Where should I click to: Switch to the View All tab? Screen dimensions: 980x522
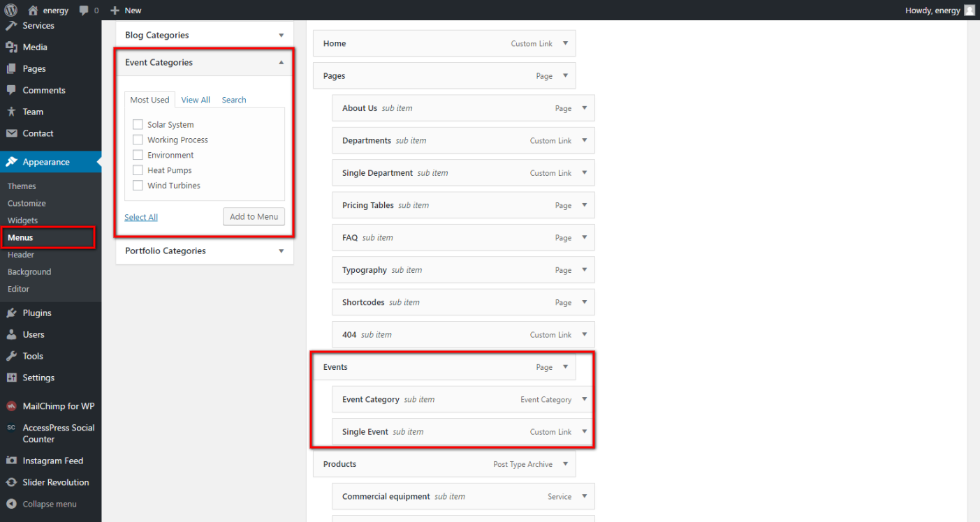pos(196,100)
